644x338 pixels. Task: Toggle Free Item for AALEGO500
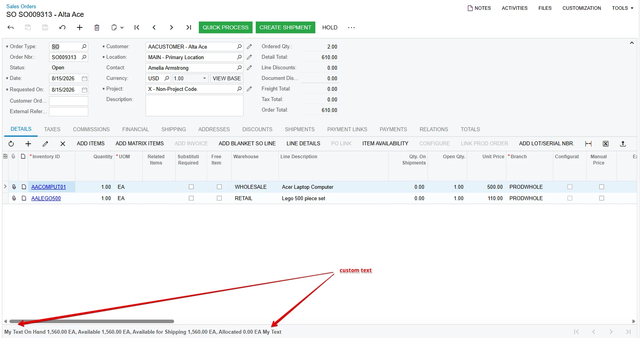[x=219, y=198]
